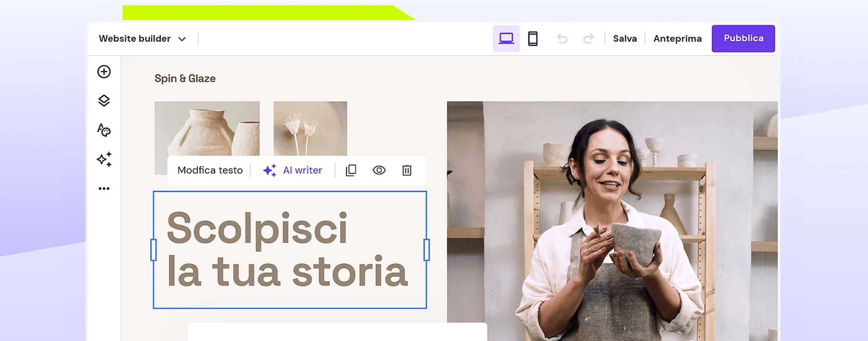Open the layers panel icon
The width and height of the screenshot is (868, 341).
(104, 101)
